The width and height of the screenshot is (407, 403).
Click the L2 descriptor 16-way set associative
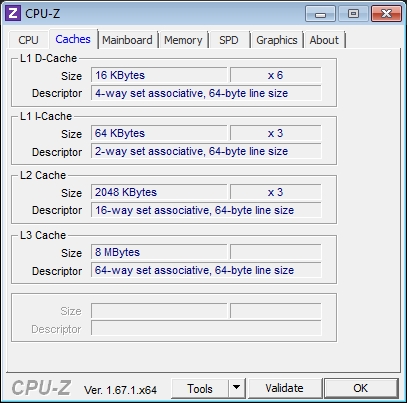[206, 210]
